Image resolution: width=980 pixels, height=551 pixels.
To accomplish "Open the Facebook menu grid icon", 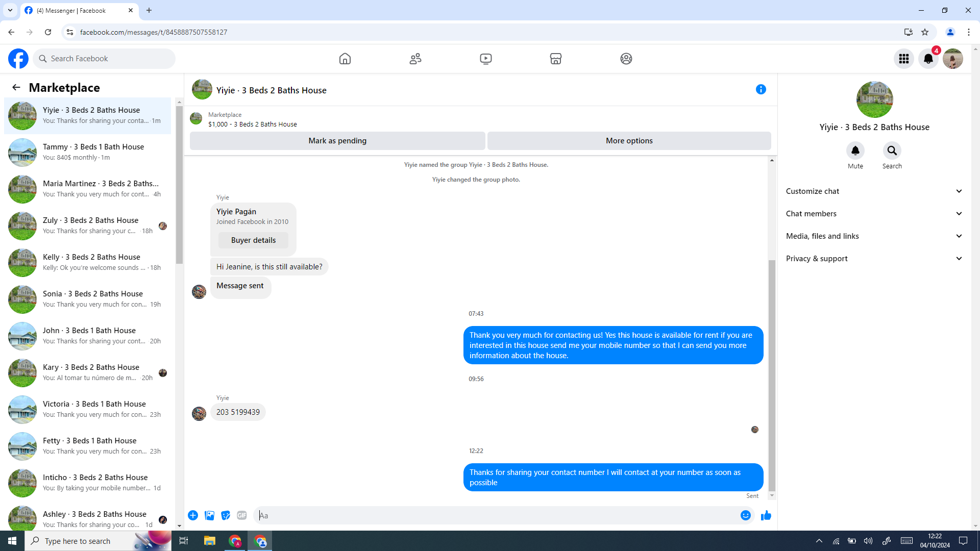I will pos(904,59).
